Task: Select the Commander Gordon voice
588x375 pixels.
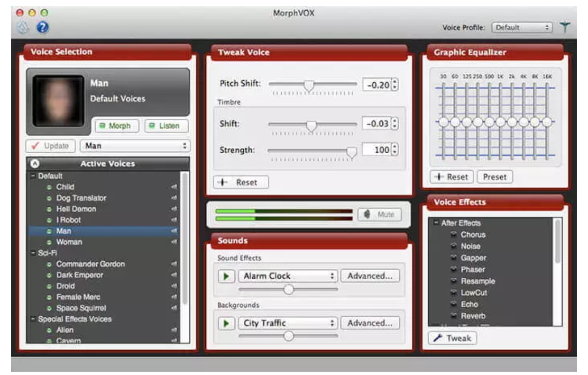Action: pyautogui.click(x=103, y=264)
